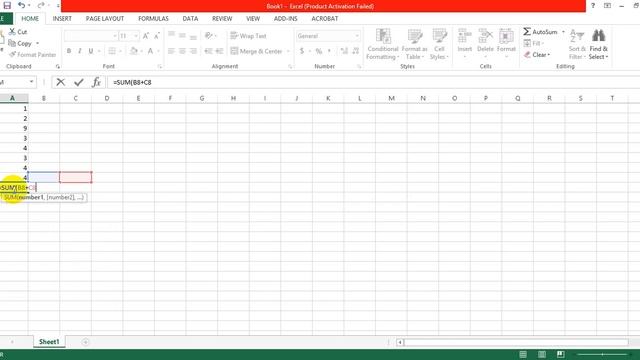Image resolution: width=640 pixels, height=360 pixels.
Task: Open the ACROBAT ribbon tab
Action: point(324,18)
